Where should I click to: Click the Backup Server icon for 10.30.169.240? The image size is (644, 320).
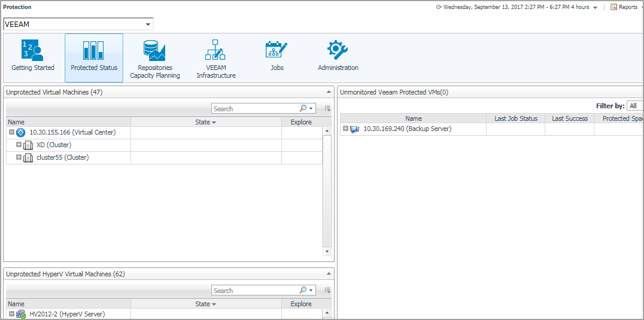[x=355, y=129]
